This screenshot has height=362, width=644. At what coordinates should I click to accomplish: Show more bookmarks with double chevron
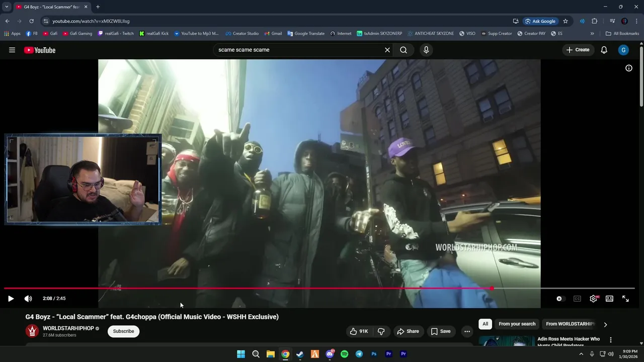click(x=592, y=34)
